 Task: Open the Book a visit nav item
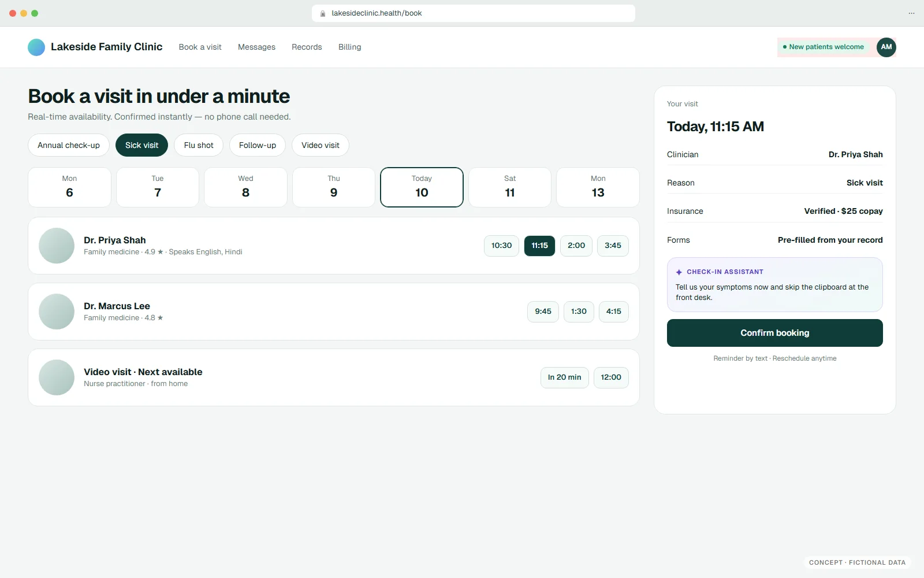[x=200, y=47]
